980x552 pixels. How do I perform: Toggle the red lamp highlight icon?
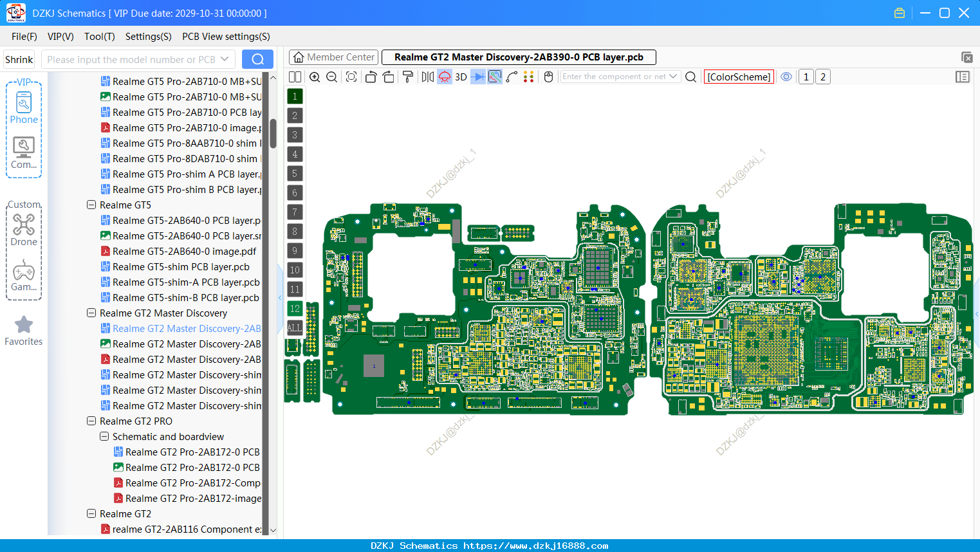tap(445, 77)
